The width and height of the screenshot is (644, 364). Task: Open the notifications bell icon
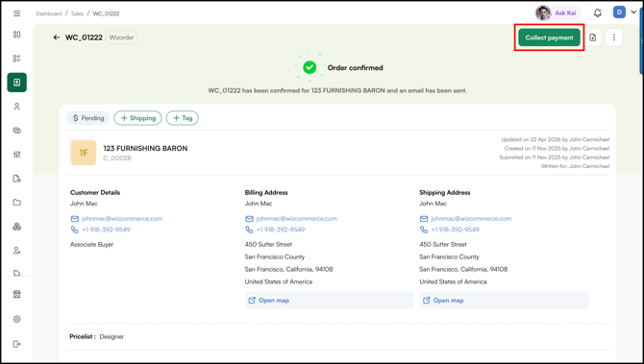(x=598, y=13)
